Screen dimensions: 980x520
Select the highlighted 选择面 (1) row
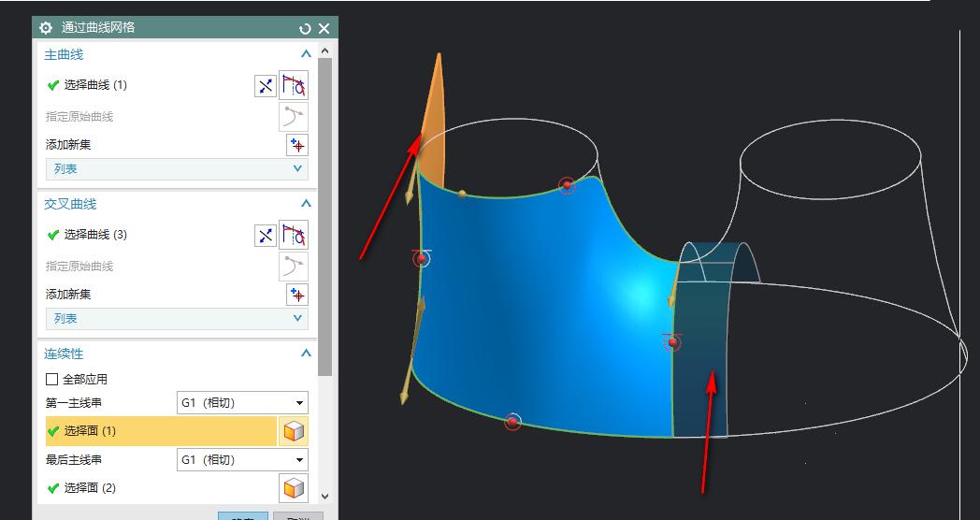(x=161, y=431)
